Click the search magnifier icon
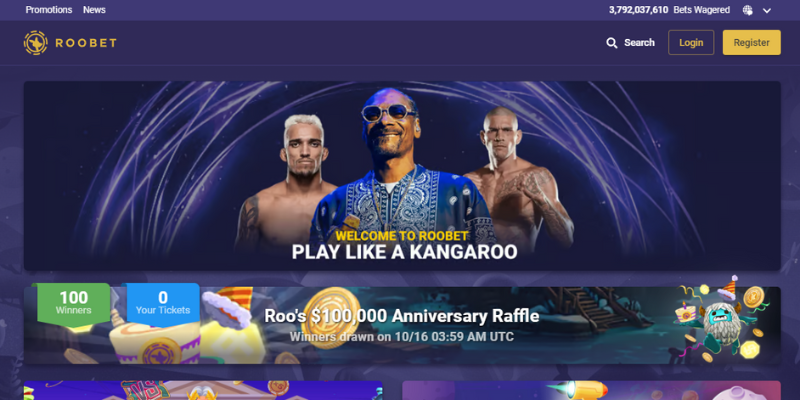This screenshot has width=800, height=400. click(611, 43)
